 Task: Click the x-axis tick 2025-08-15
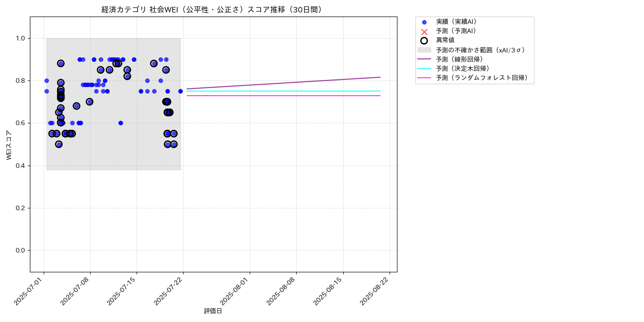(x=329, y=291)
